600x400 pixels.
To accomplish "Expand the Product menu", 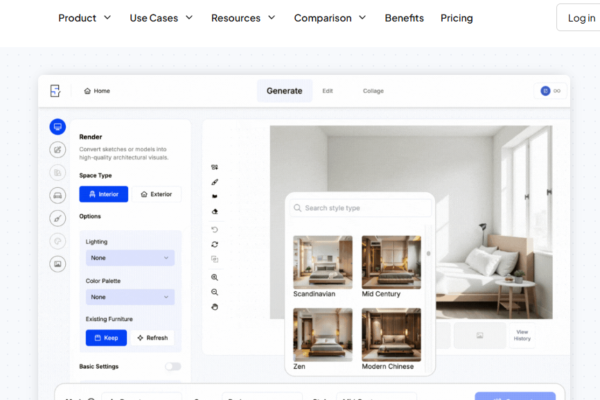I will point(85,18).
